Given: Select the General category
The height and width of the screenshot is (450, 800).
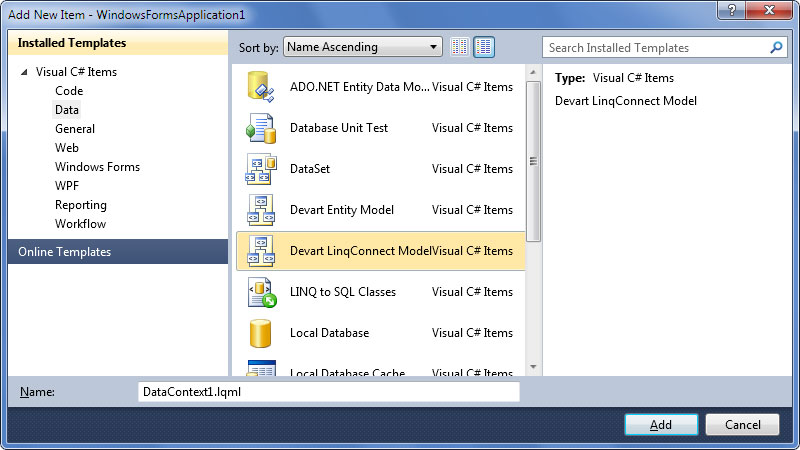Looking at the screenshot, I should click(x=75, y=129).
